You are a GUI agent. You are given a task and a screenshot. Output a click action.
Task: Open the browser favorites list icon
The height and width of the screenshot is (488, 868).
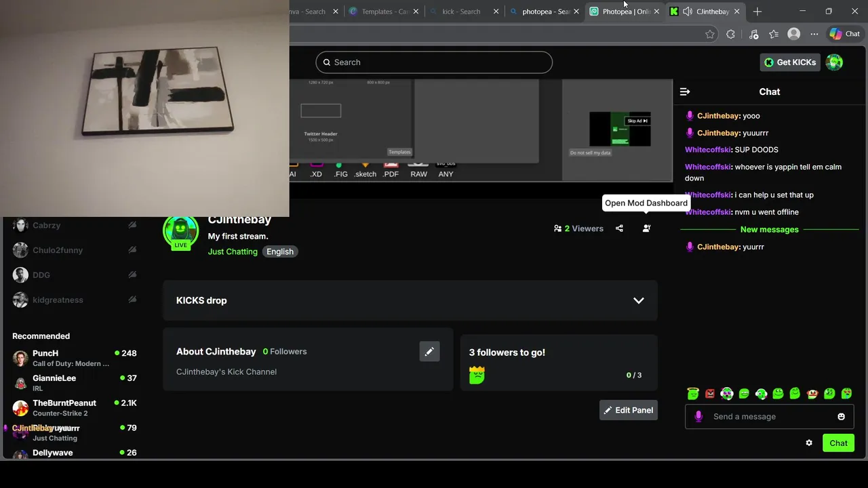tap(774, 34)
